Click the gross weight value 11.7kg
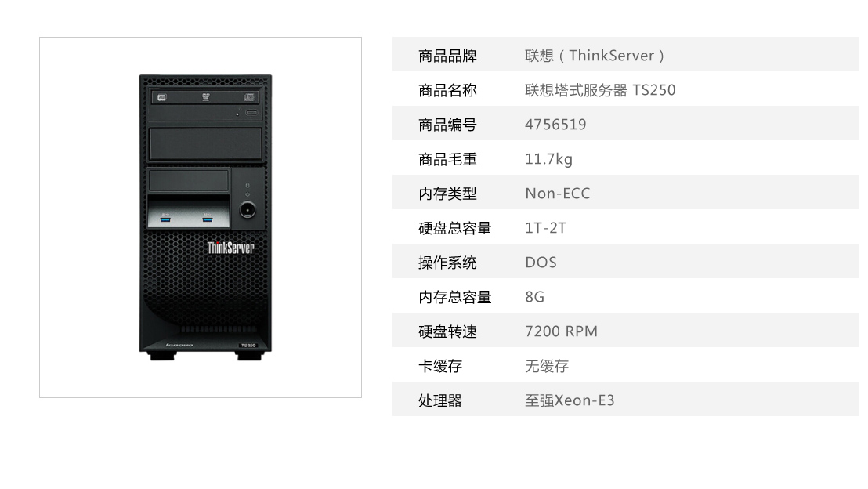This screenshot has height=489, width=868. click(x=548, y=159)
